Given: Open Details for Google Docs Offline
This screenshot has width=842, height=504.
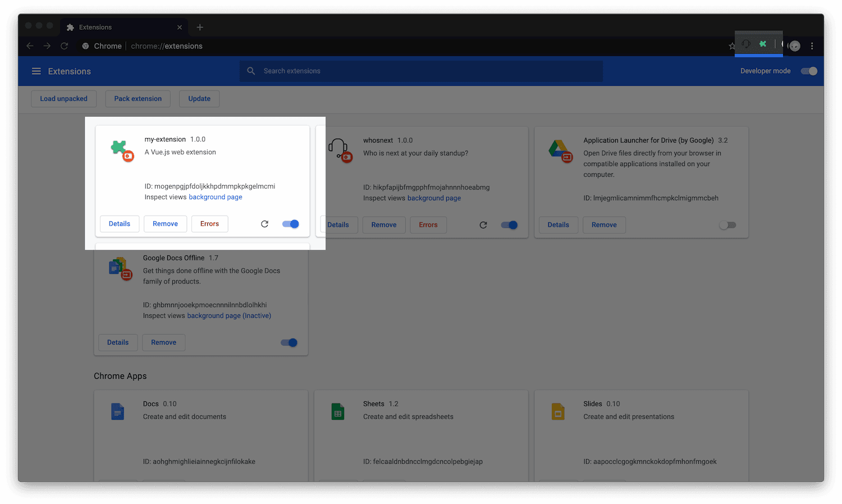Looking at the screenshot, I should [x=118, y=342].
